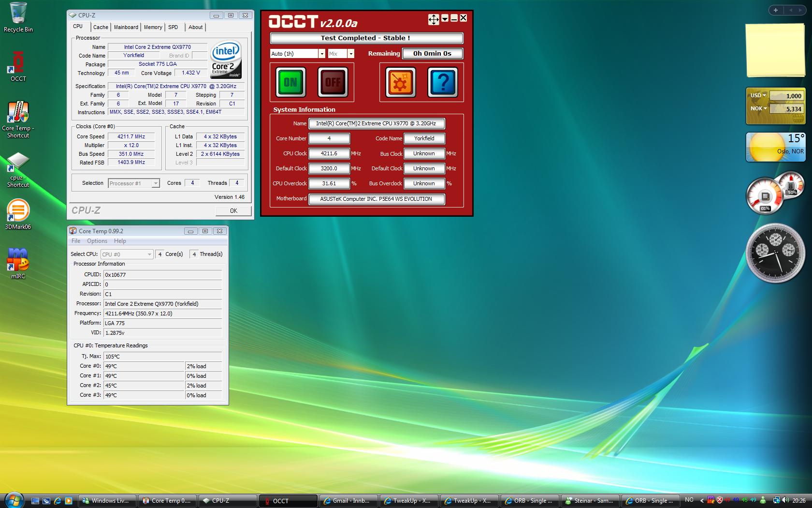The height and width of the screenshot is (508, 812).
Task: Click OCCT taskbar button
Action: [x=288, y=501]
